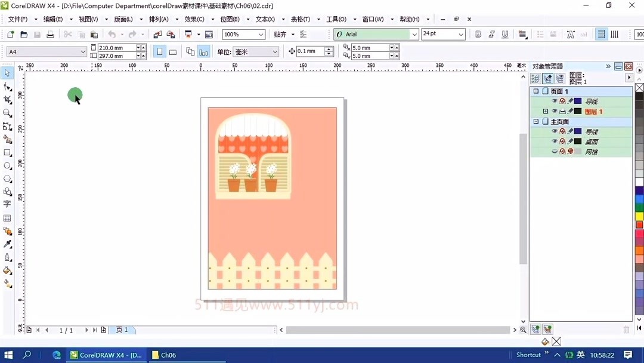Pick the Ellipse tool
Screen dimensions: 644x363
[7, 166]
